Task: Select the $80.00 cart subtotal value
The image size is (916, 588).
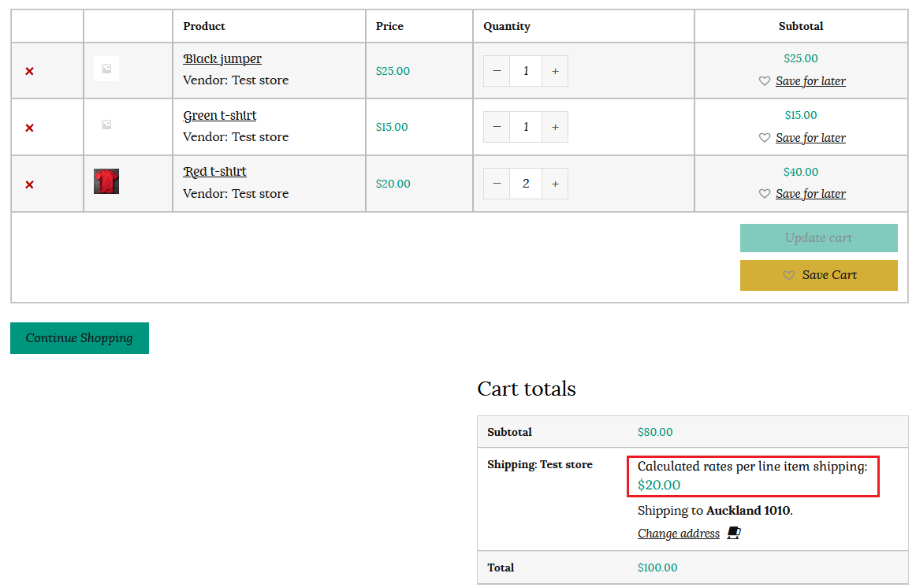Action: [x=655, y=432]
